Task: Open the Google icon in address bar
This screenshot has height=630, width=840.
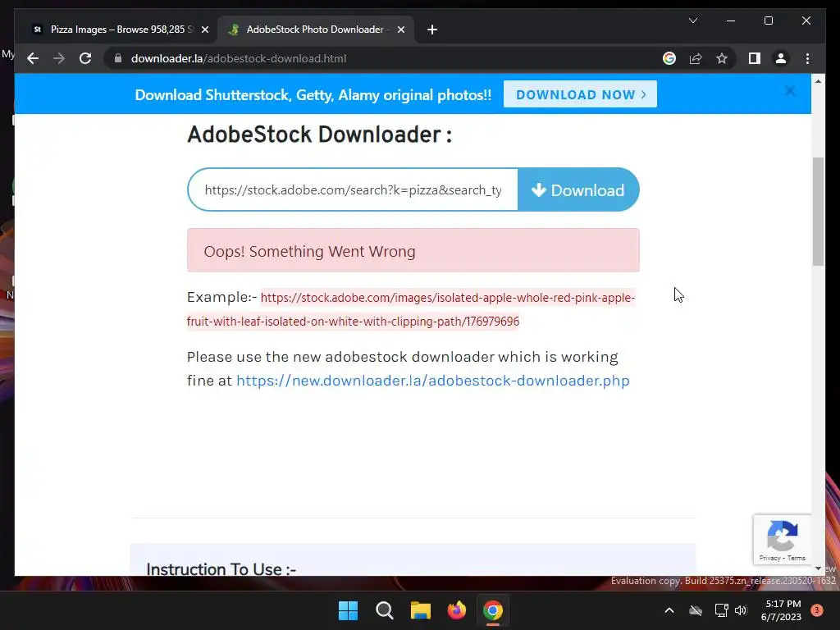Action: pos(669,58)
